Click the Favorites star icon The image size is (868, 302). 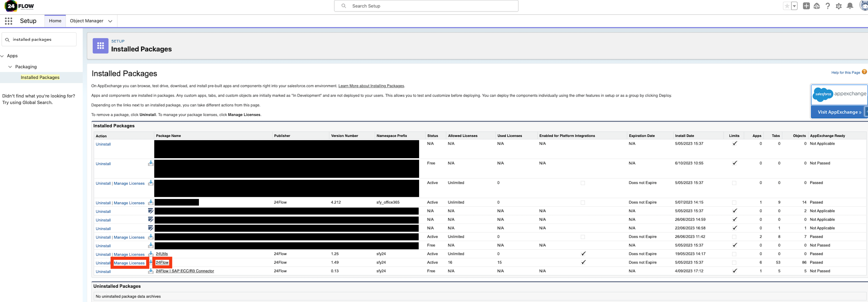[x=787, y=6]
